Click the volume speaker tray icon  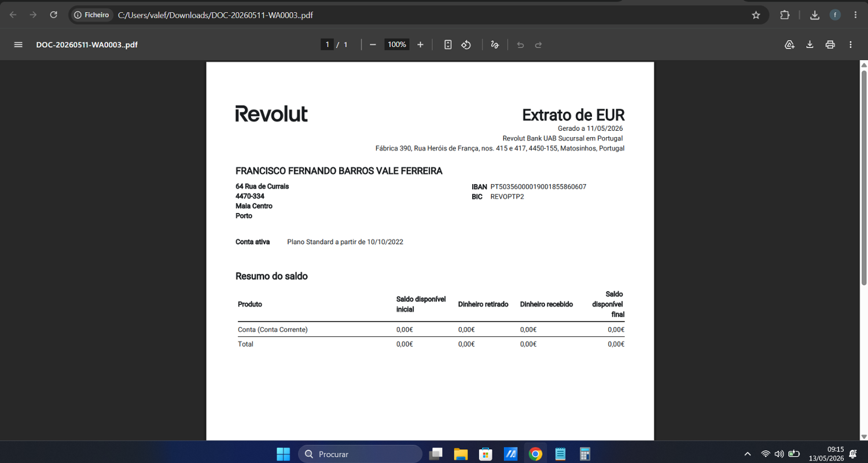click(779, 454)
